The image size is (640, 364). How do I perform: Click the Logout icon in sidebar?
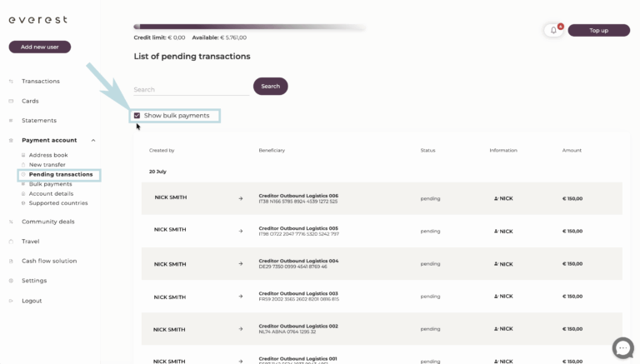(x=11, y=301)
